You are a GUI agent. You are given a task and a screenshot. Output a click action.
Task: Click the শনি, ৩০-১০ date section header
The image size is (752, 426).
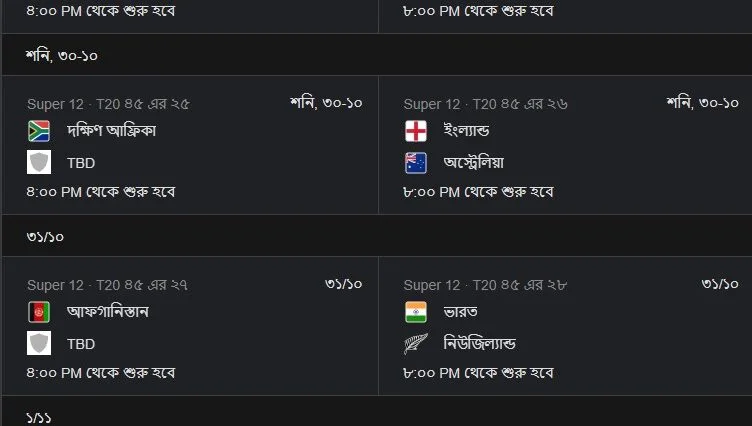[62, 55]
